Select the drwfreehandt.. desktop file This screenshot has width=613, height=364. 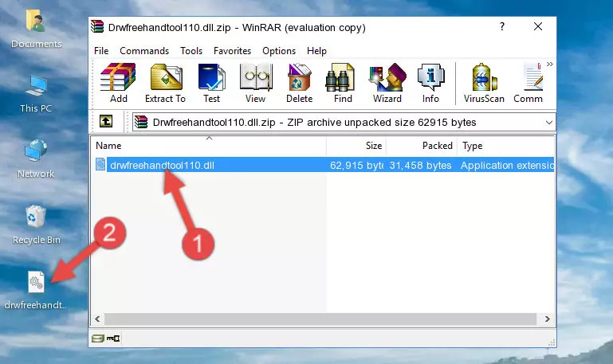tap(36, 290)
